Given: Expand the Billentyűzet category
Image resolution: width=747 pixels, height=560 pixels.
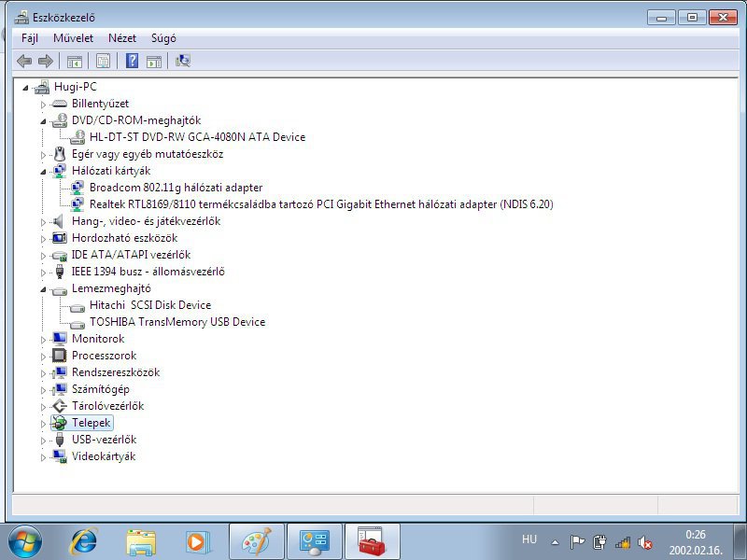Looking at the screenshot, I should 43,105.
